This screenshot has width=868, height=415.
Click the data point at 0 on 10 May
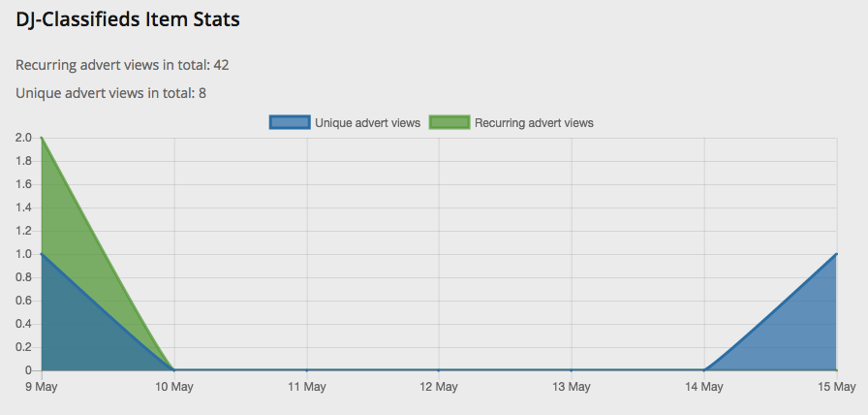click(x=174, y=370)
